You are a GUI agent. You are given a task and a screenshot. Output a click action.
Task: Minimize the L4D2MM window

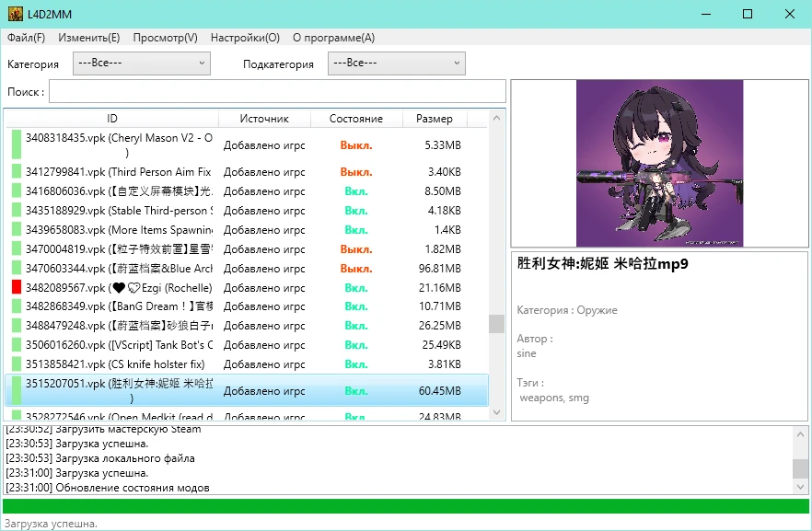click(706, 14)
